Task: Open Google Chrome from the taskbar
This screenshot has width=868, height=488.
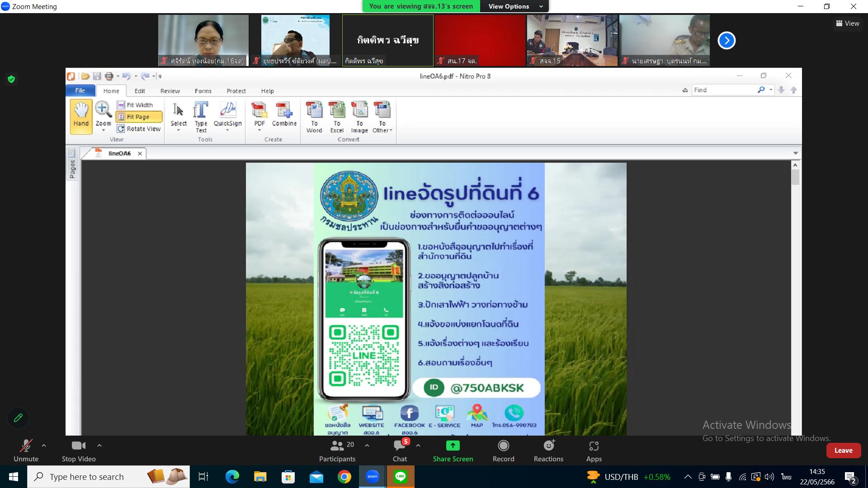Action: coord(344,477)
